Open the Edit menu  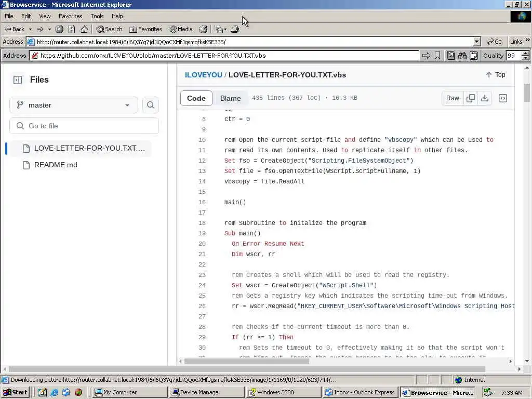[26, 16]
